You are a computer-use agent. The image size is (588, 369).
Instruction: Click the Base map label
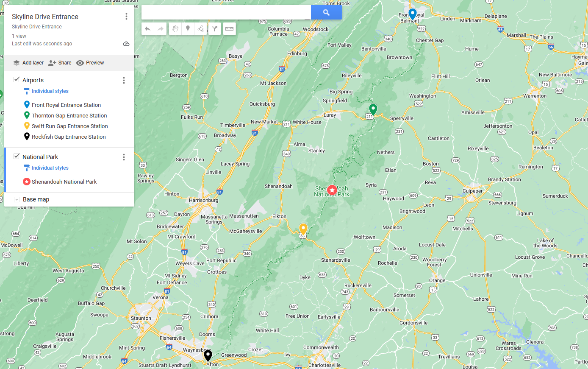click(36, 199)
